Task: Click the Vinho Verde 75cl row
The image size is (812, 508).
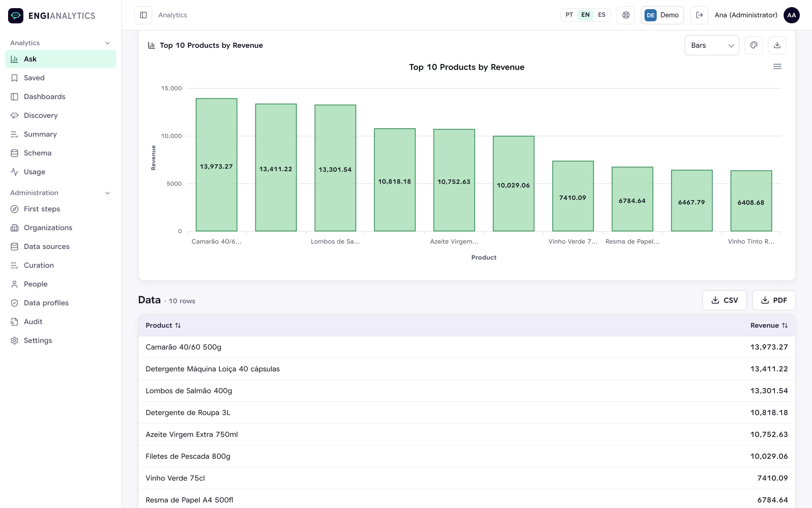Action: 467,478
